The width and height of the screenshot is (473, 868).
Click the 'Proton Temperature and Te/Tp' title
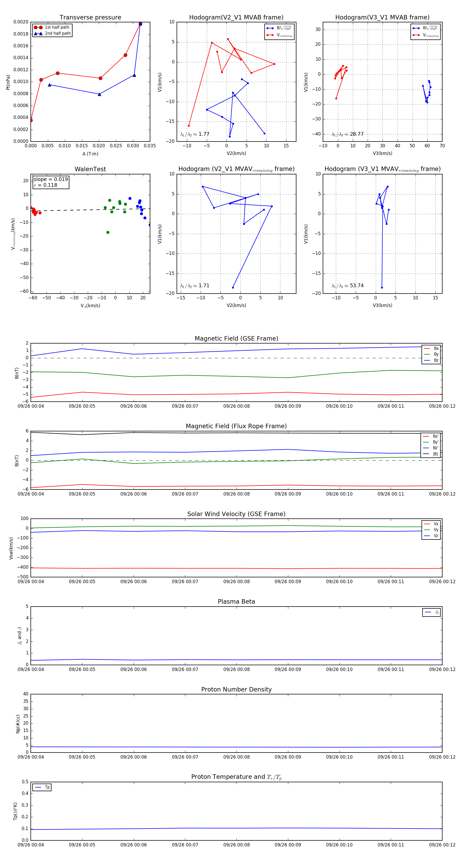(236, 777)
